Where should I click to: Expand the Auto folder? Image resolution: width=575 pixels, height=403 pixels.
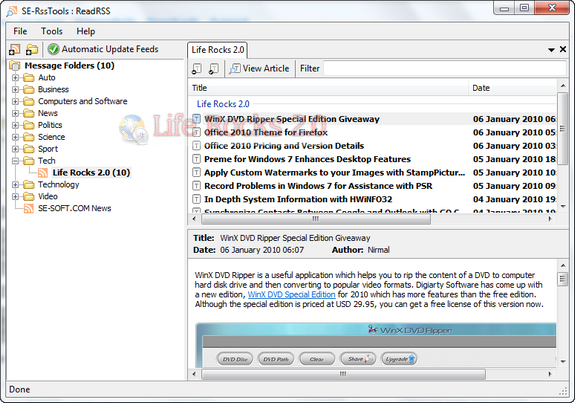click(15, 78)
